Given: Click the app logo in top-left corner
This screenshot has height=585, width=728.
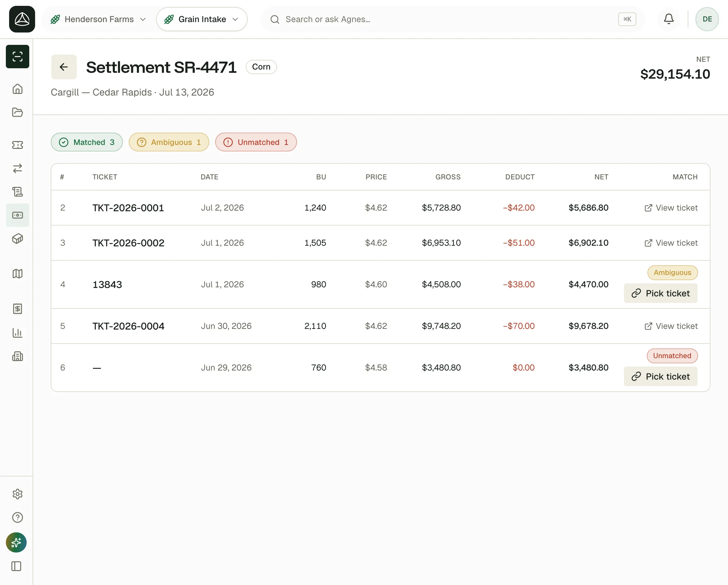Looking at the screenshot, I should click(x=22, y=19).
